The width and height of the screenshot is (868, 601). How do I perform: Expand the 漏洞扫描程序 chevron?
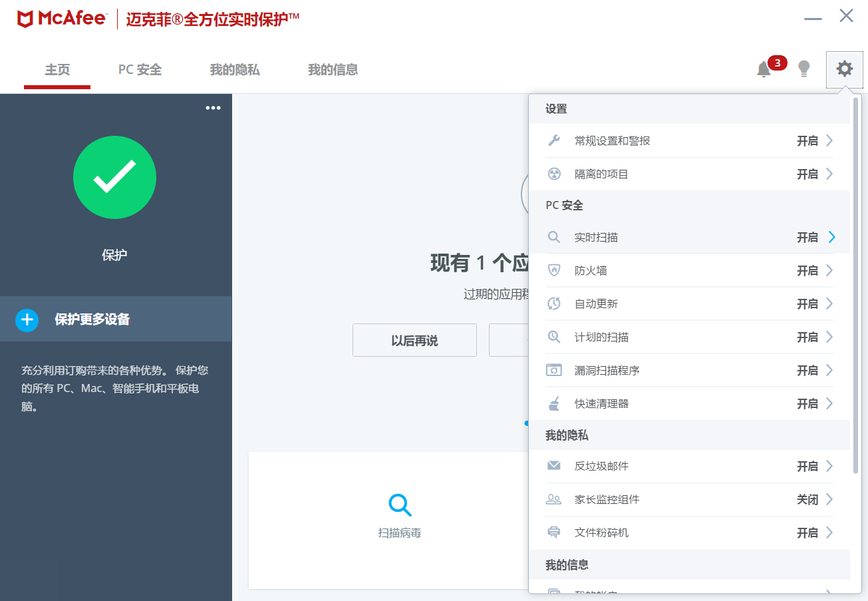829,370
